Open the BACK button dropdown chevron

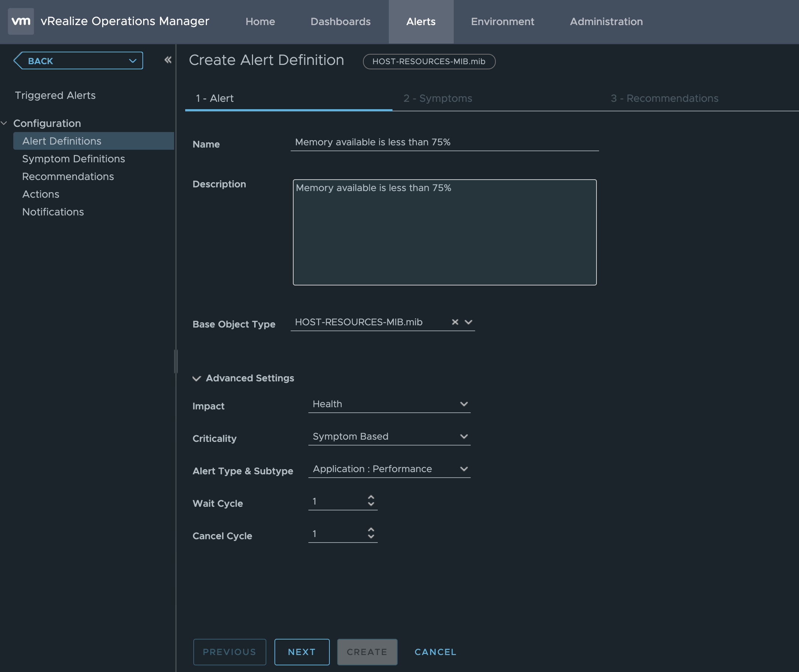pos(132,61)
